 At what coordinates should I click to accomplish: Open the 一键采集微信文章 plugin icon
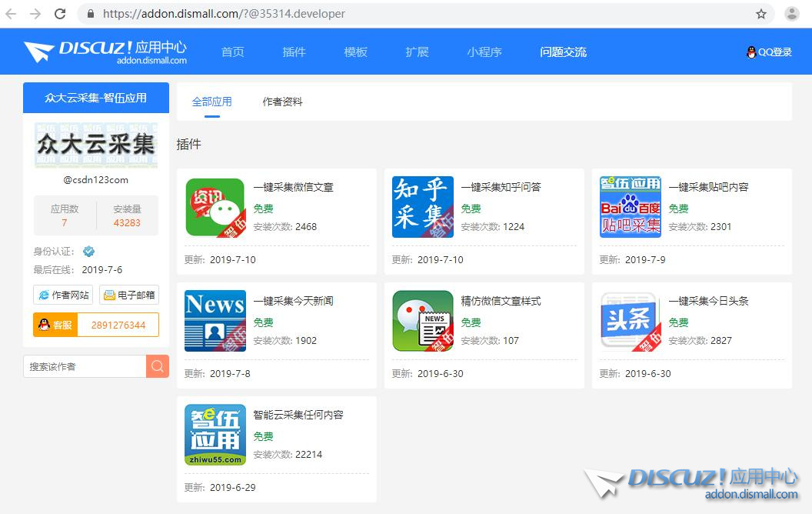click(215, 207)
